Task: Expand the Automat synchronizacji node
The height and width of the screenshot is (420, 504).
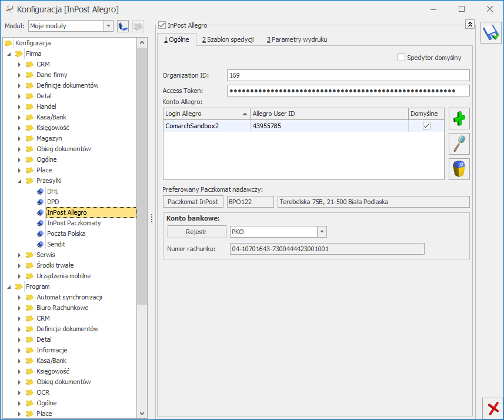Action: point(19,298)
